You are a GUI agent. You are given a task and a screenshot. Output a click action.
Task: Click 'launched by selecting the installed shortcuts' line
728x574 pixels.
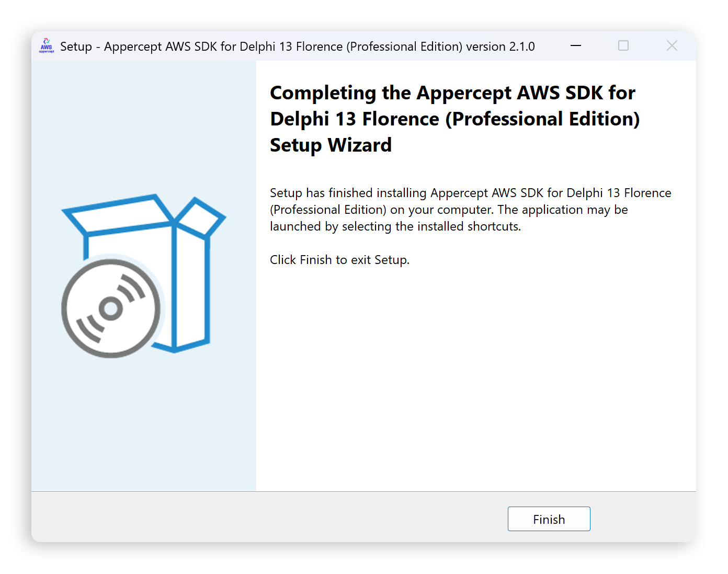pos(395,226)
